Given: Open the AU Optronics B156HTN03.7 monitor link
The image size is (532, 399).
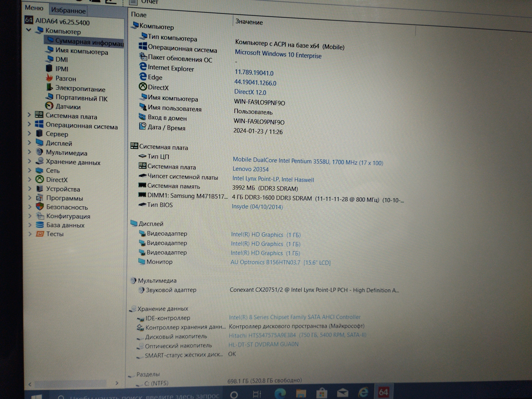Looking at the screenshot, I should 280,262.
